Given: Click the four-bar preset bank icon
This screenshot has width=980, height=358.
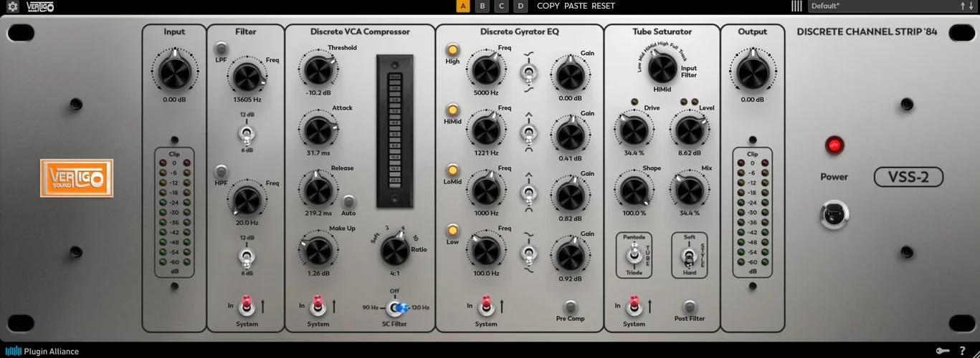Looking at the screenshot, I should pyautogui.click(x=796, y=6).
